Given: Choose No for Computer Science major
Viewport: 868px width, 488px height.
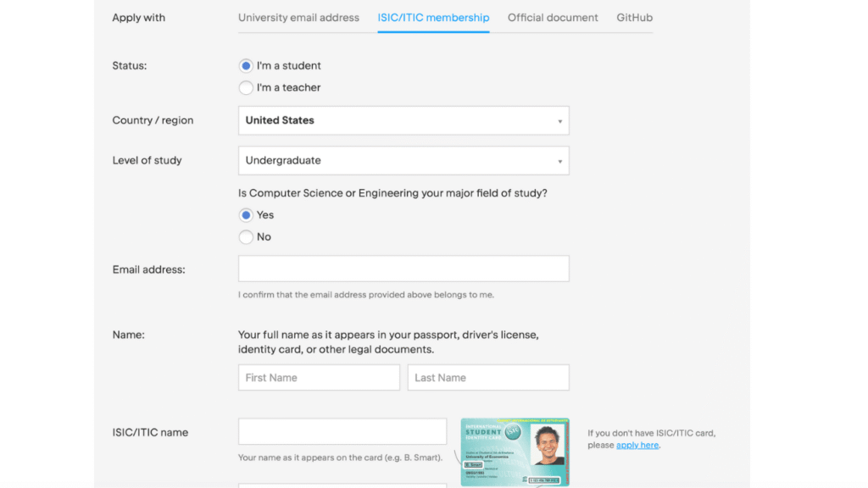Looking at the screenshot, I should tap(247, 237).
